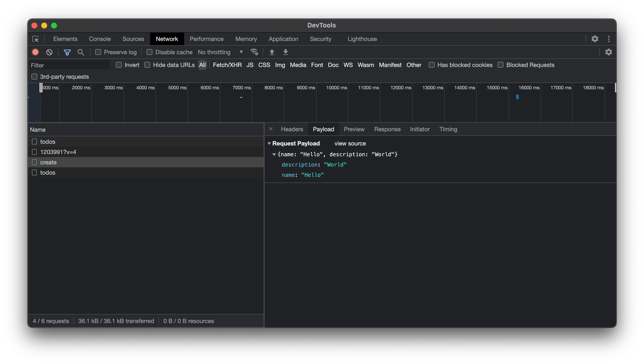Check Has blocked cookies
The image size is (644, 364).
point(431,65)
